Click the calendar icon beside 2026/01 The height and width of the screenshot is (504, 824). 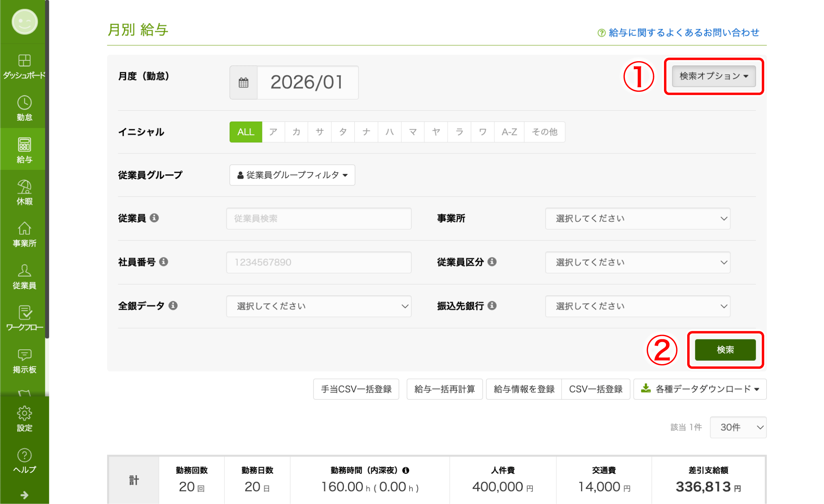[244, 83]
